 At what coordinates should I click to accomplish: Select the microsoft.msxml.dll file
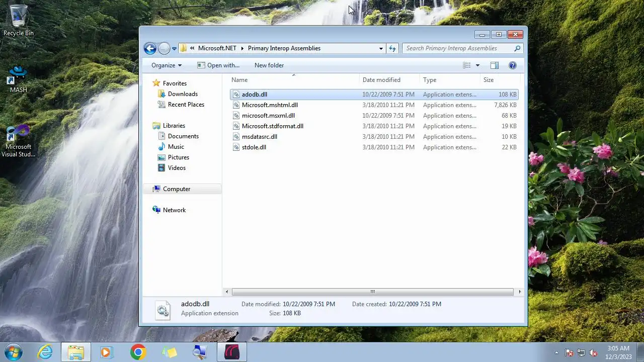click(374, 116)
